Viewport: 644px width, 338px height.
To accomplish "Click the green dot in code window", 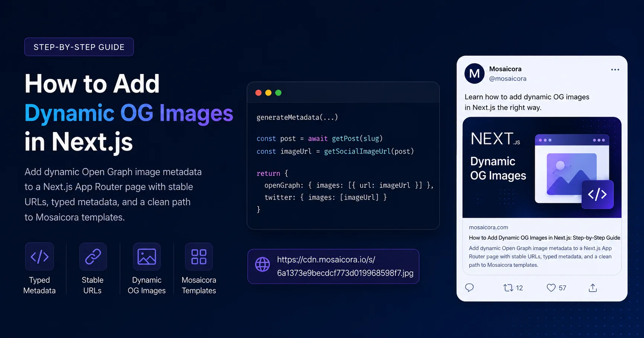I will [278, 93].
